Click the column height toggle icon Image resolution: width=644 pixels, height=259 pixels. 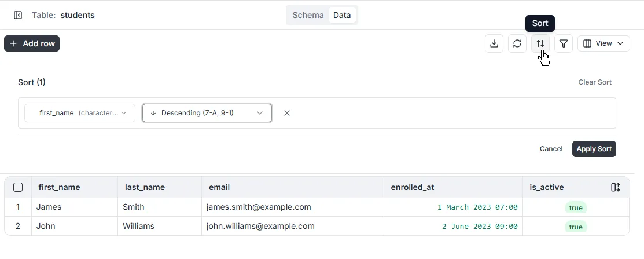click(616, 187)
